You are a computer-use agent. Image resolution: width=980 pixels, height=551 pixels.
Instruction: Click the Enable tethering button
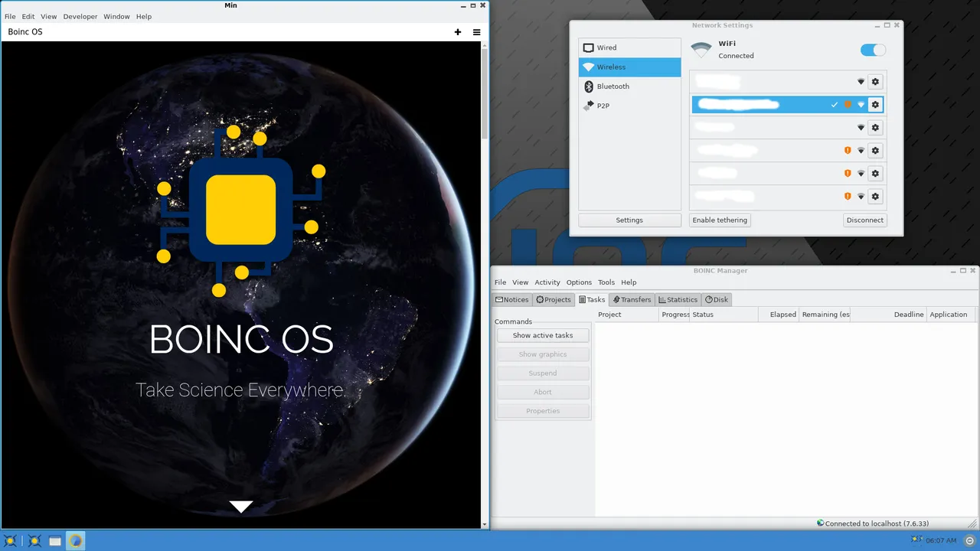[720, 220]
